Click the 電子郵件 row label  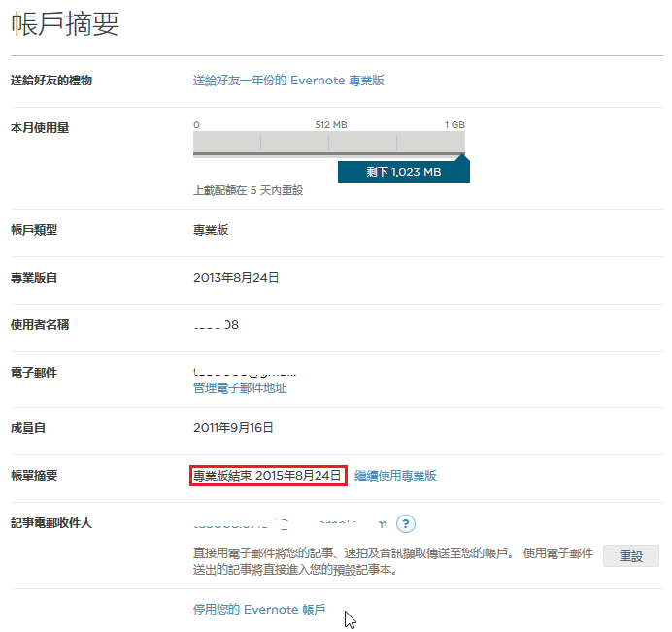34,373
